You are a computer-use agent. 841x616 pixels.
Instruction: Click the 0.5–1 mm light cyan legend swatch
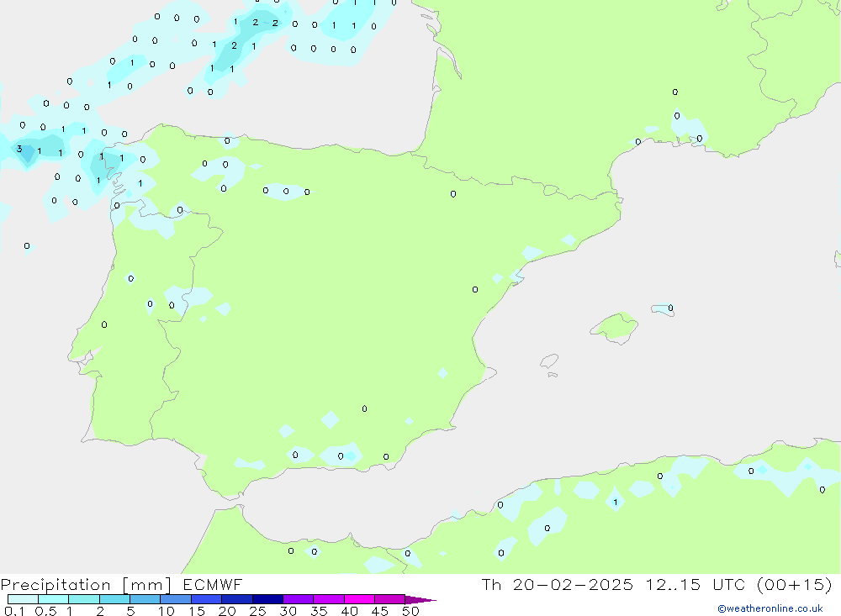pyautogui.click(x=54, y=599)
